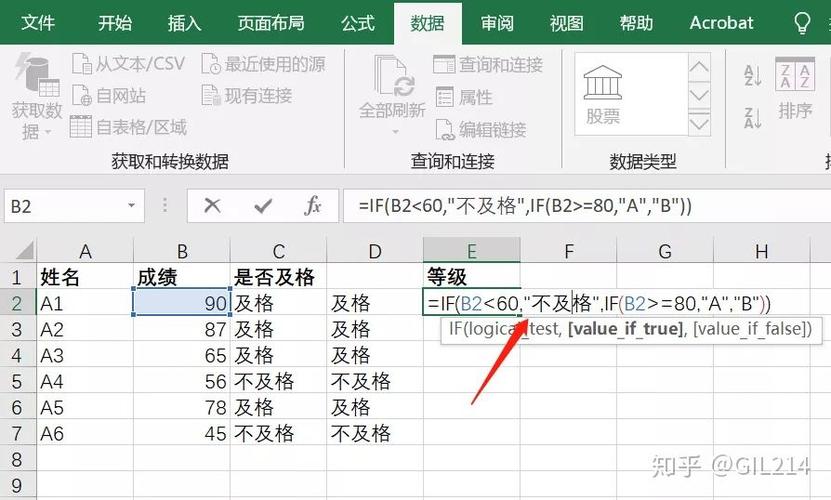Switch to the 审阅 ribbon tab
The image size is (831, 500).
pyautogui.click(x=497, y=23)
